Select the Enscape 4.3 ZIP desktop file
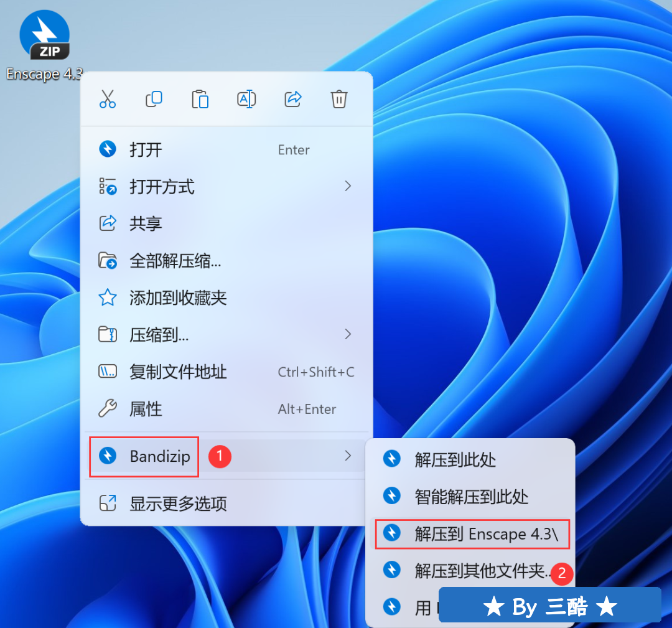 point(45,45)
